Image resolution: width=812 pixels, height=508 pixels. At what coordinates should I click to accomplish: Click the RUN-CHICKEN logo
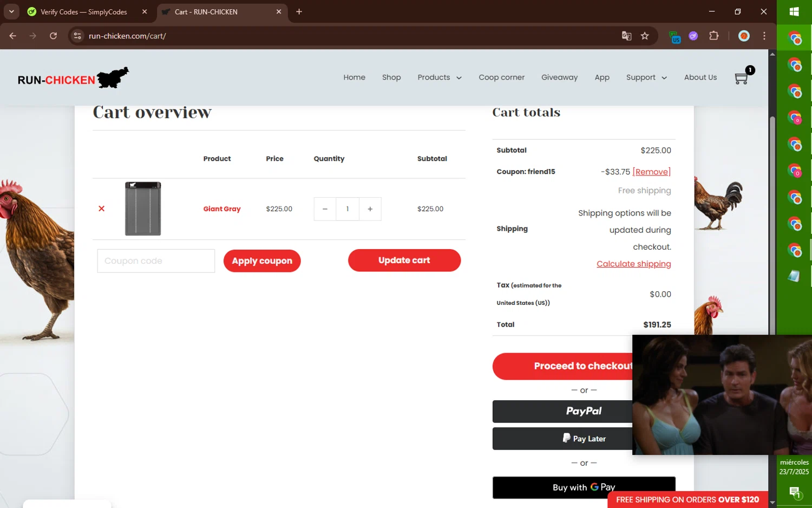coord(74,78)
